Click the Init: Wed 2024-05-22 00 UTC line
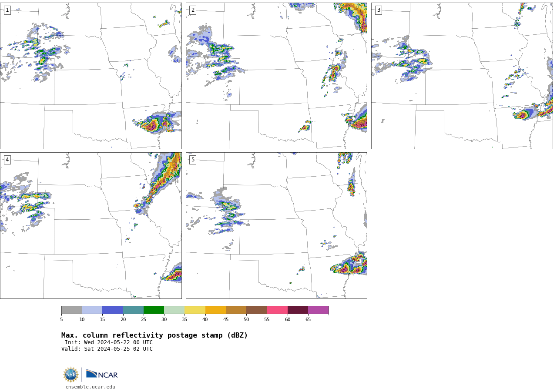This screenshot has height=392, width=557. coord(109,342)
